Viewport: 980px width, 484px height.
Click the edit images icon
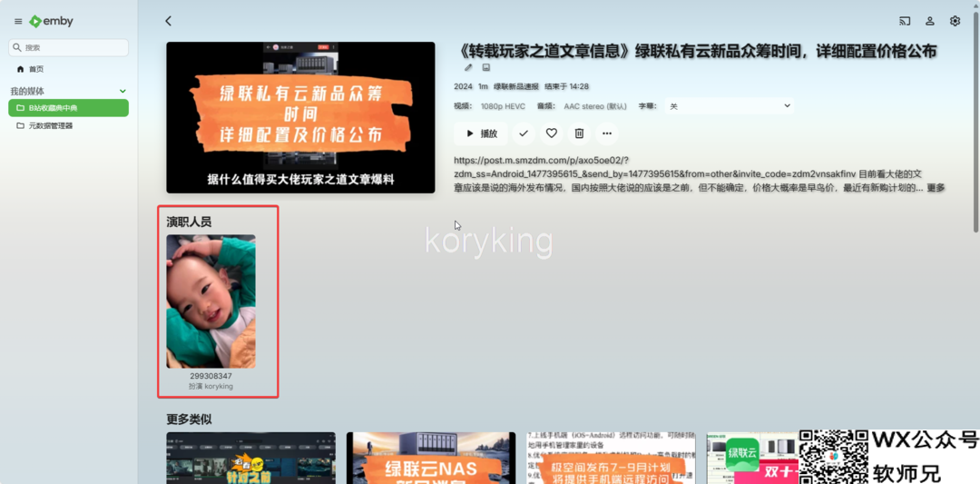pyautogui.click(x=486, y=67)
